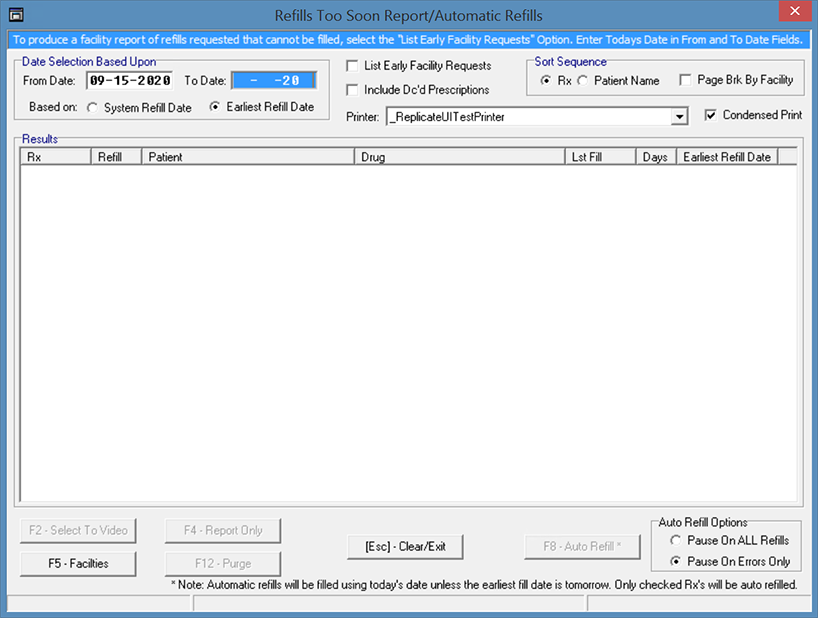Screen dimensions: 818x618
Task: Choose Earliest Refill Date radio option
Action: [x=215, y=108]
